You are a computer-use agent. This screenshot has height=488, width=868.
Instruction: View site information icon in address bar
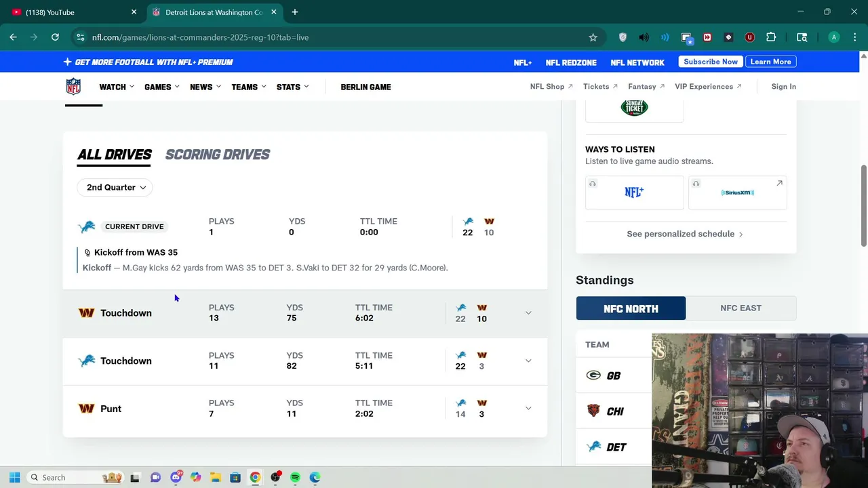point(80,37)
